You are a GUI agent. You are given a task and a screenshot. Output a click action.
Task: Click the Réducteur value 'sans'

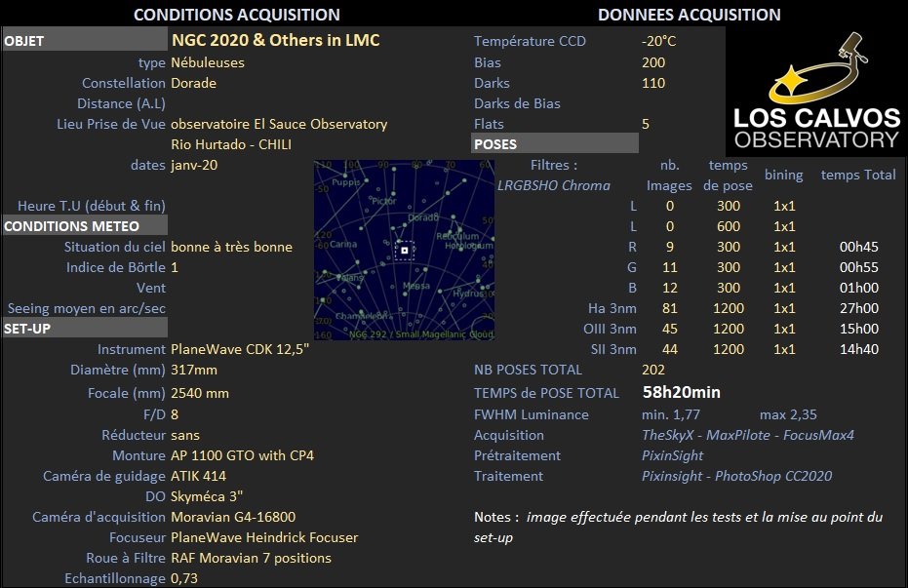(185, 435)
